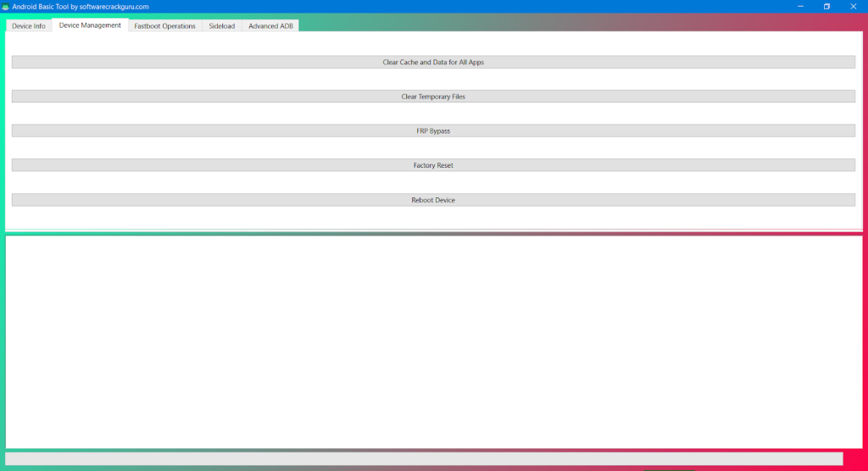Click the progress bar at bottom

[424, 459]
